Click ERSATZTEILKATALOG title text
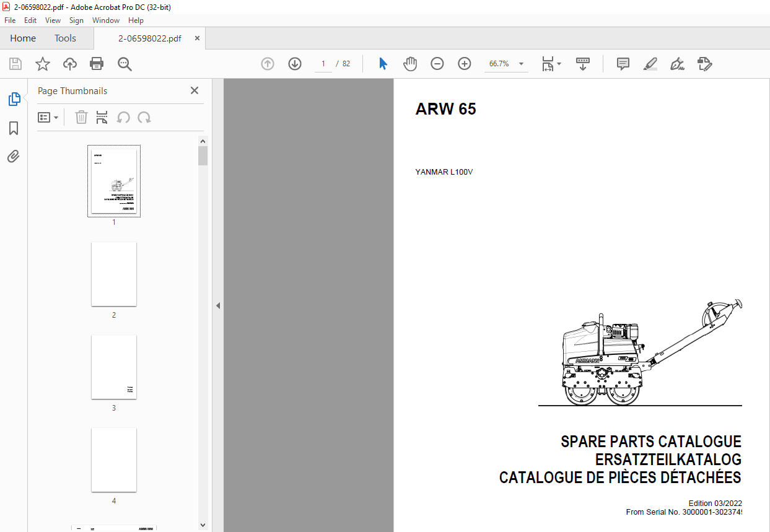Screen dimensions: 770x532 coord(668,460)
